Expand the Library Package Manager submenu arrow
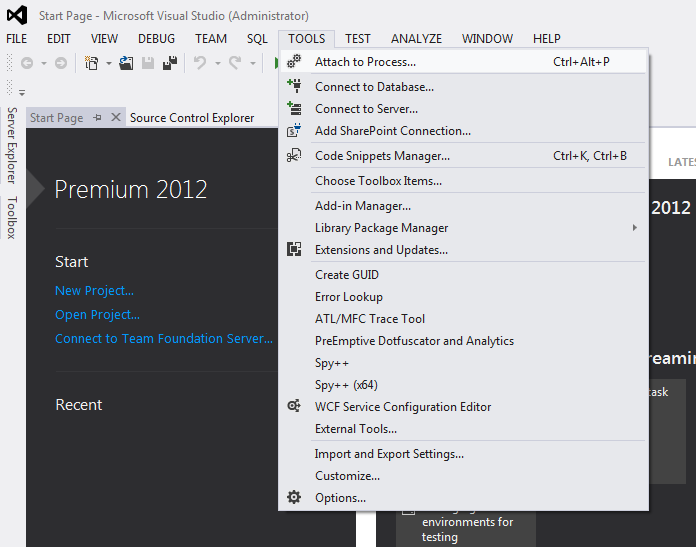 click(635, 228)
